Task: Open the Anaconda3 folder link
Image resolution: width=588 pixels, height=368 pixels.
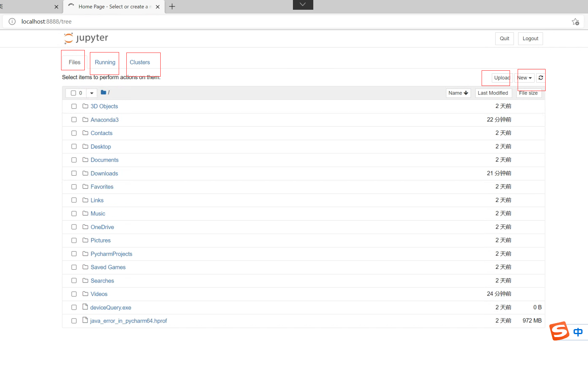Action: 105,120
